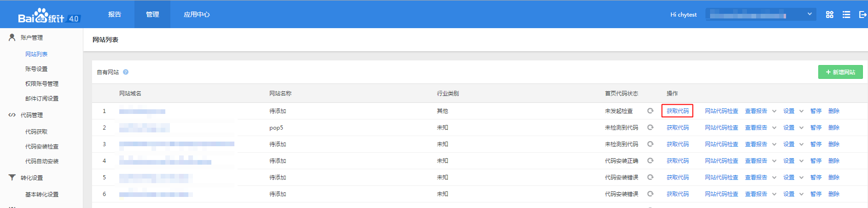This screenshot has width=868, height=208.
Task: Collapse the 账户管理 sidebar section
Action: pos(31,37)
